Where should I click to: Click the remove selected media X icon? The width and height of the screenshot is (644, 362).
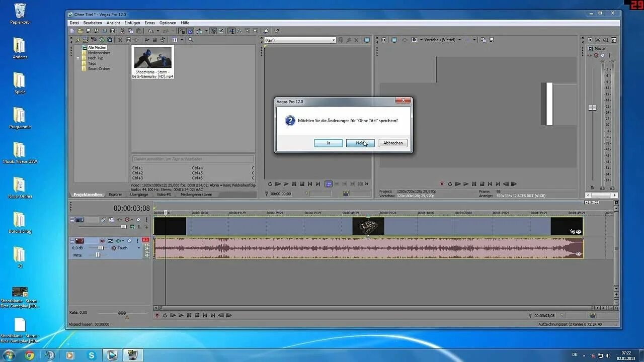coord(120,40)
